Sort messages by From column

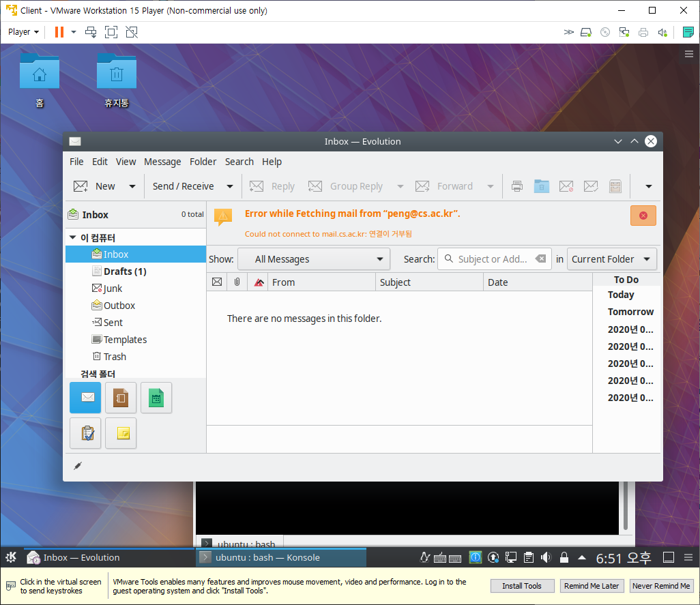pos(321,282)
